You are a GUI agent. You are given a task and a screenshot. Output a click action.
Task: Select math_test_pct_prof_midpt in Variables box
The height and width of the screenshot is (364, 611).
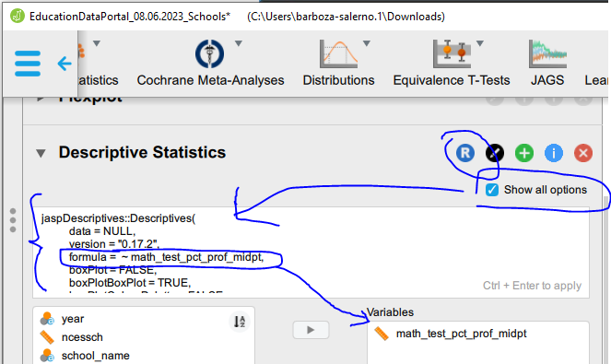tap(461, 334)
